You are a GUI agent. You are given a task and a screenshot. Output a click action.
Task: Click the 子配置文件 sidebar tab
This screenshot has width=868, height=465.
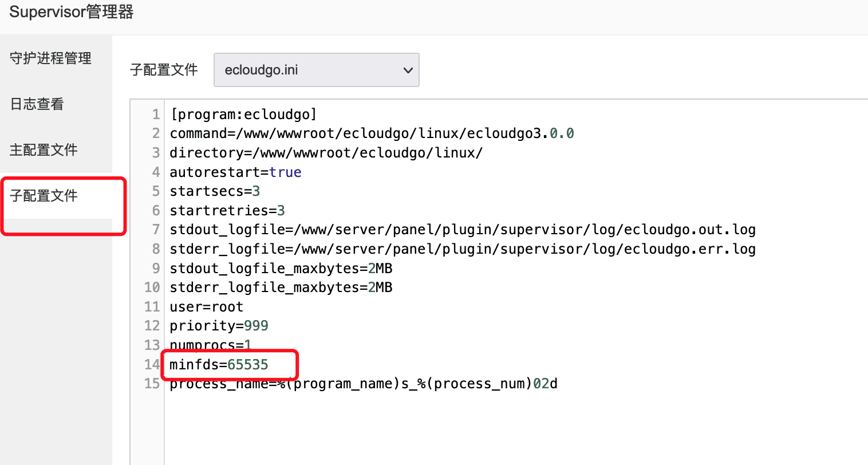(44, 196)
